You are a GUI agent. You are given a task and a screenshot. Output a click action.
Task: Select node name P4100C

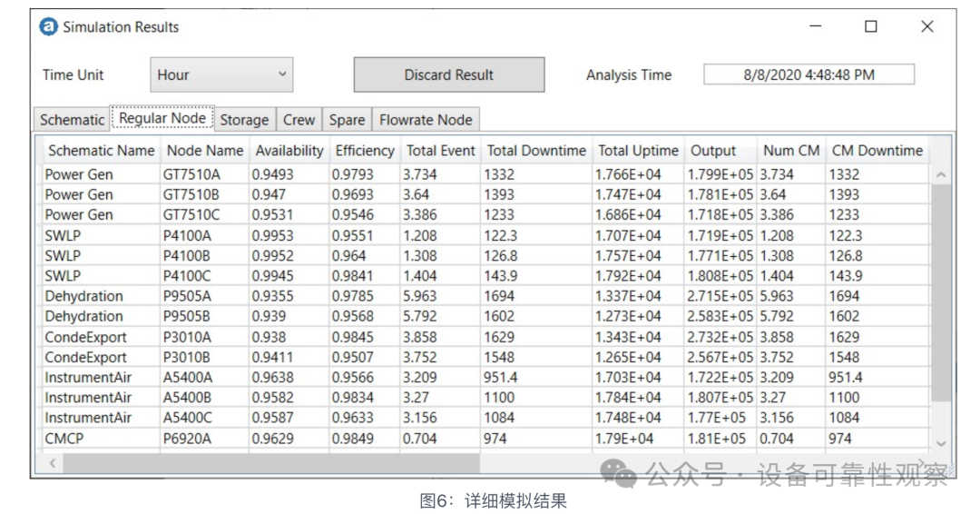(187, 276)
